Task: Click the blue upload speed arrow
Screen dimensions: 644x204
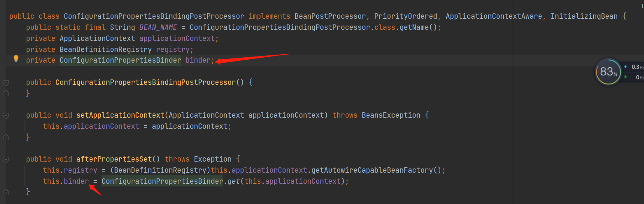Action: 625,67
